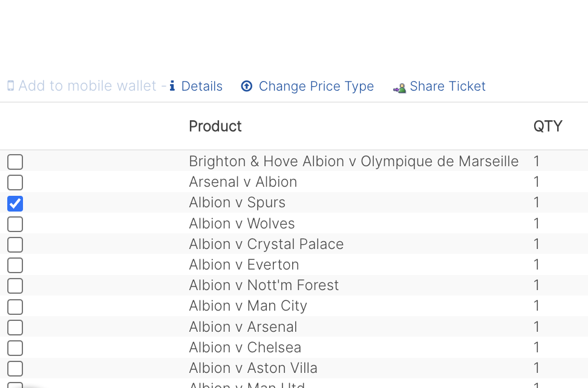Select the Albion v Chelsea checkbox
The image size is (588, 388).
15,348
